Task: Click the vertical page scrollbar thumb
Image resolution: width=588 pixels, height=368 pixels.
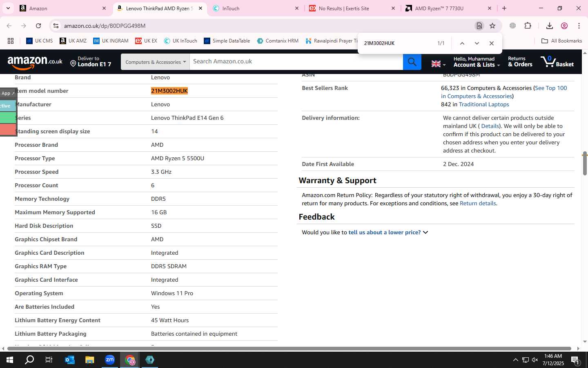Action: (585, 164)
